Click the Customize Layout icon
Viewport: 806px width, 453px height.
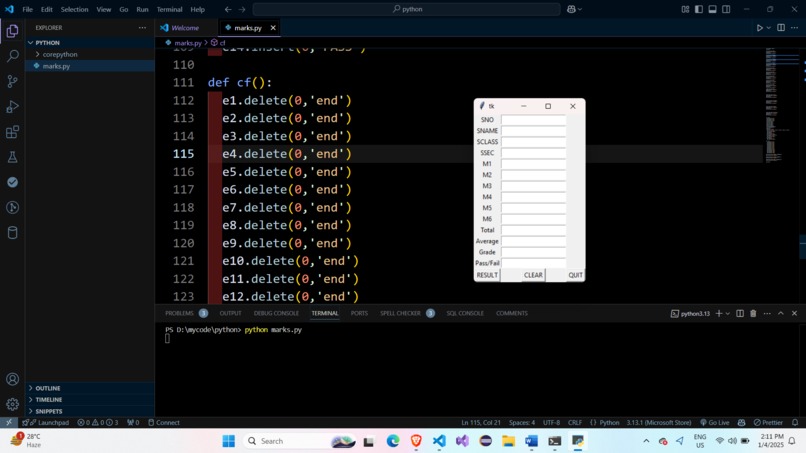click(x=685, y=9)
